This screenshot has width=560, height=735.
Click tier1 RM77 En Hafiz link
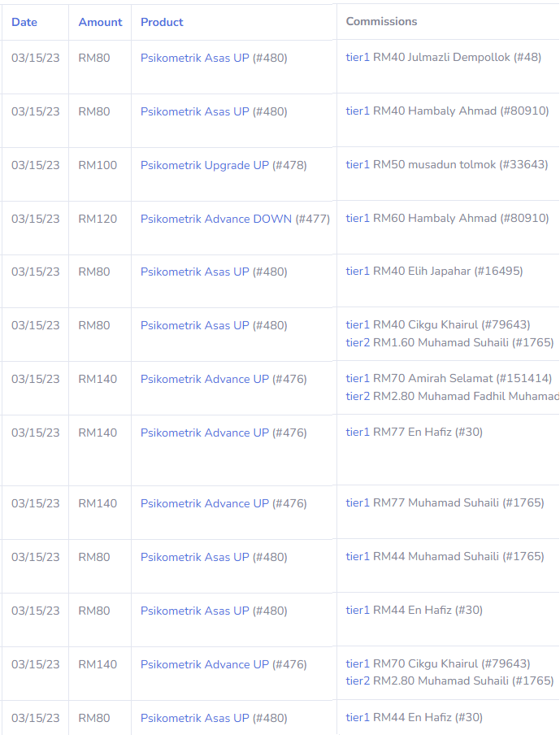[358, 433]
